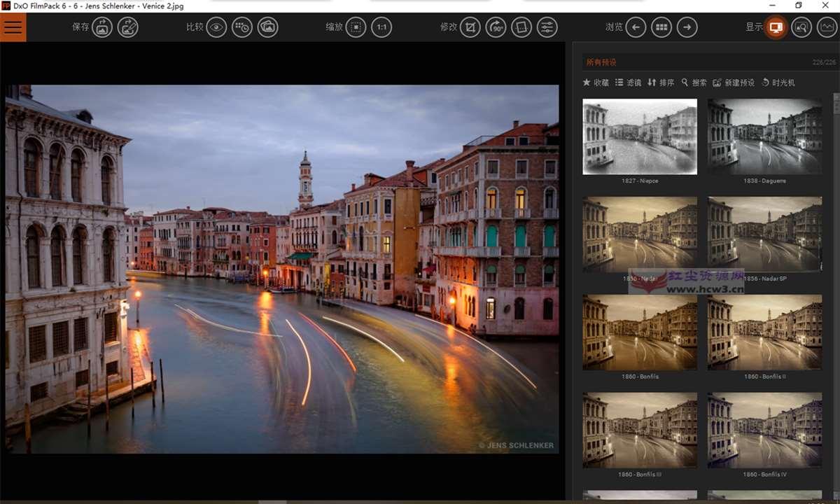This screenshot has width=840, height=504.
Task: Open the 时光机 time machine
Action: [x=778, y=83]
